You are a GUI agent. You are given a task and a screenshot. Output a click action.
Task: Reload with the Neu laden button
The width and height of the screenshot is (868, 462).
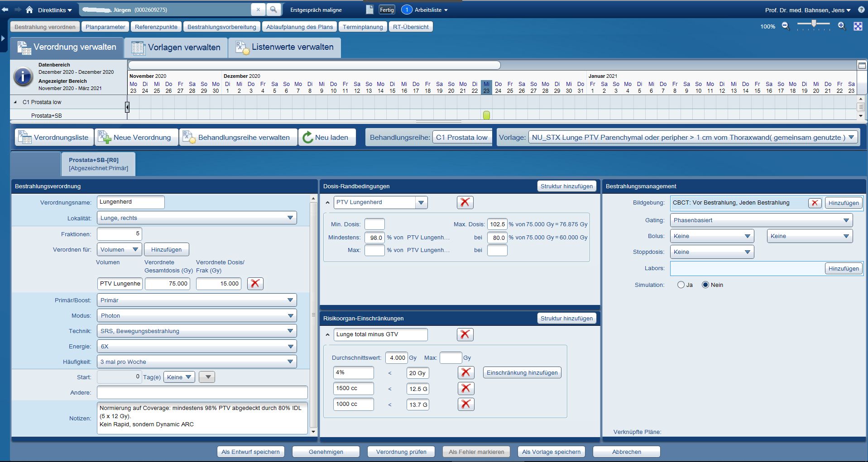pyautogui.click(x=326, y=138)
